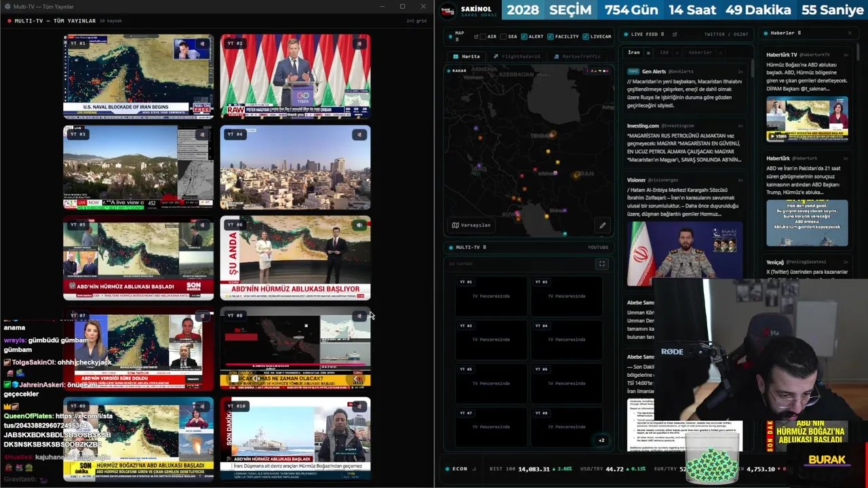Select the ŞU ANDA news stream YT #6
Screen dimensions: 868x488
coord(296,258)
